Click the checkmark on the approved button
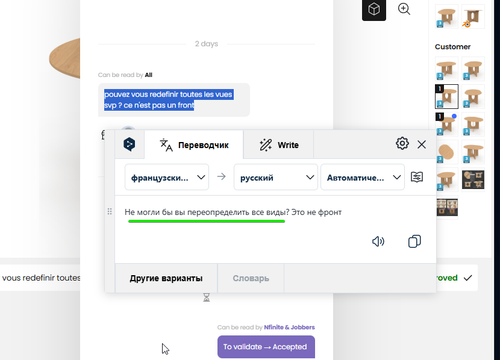Viewport: 500px width, 360px height. click(468, 278)
